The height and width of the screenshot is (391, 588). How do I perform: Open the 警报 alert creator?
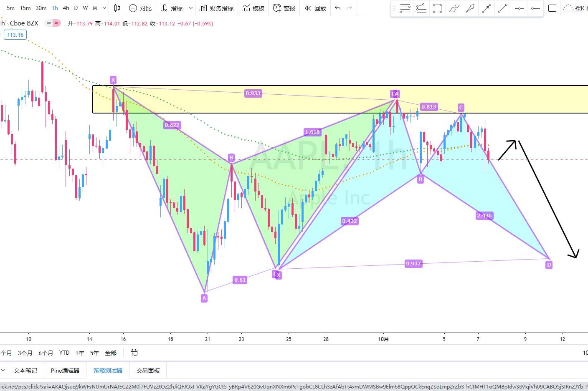(284, 8)
